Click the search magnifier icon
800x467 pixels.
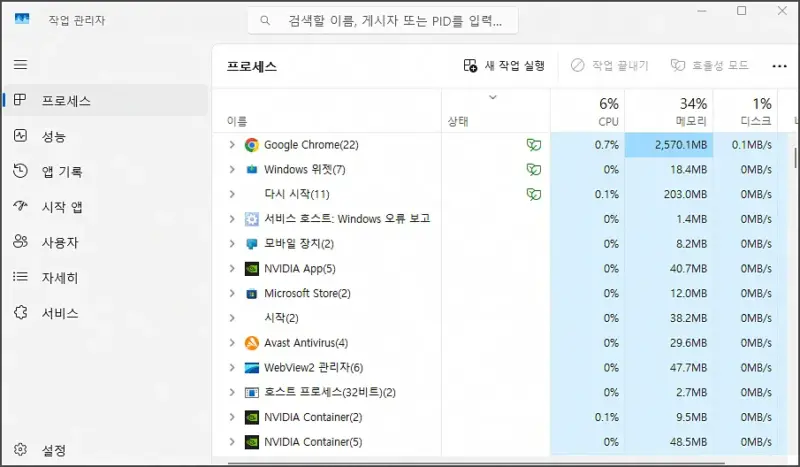[x=265, y=20]
